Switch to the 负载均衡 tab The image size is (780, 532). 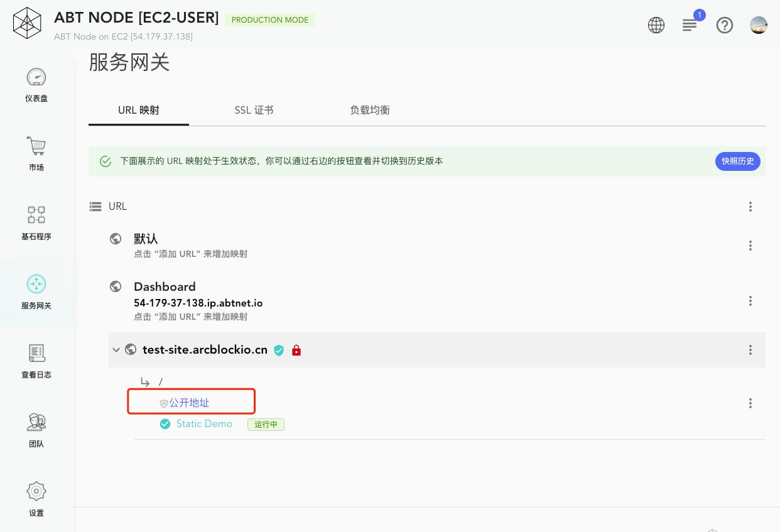point(369,110)
